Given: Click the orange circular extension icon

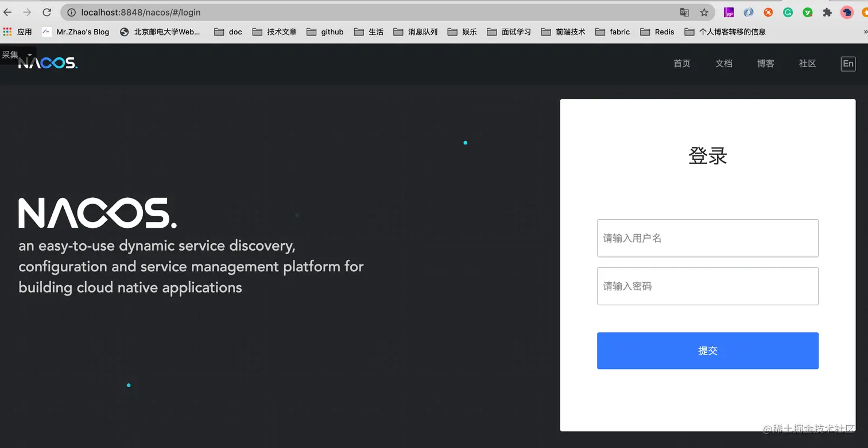Looking at the screenshot, I should [x=768, y=12].
